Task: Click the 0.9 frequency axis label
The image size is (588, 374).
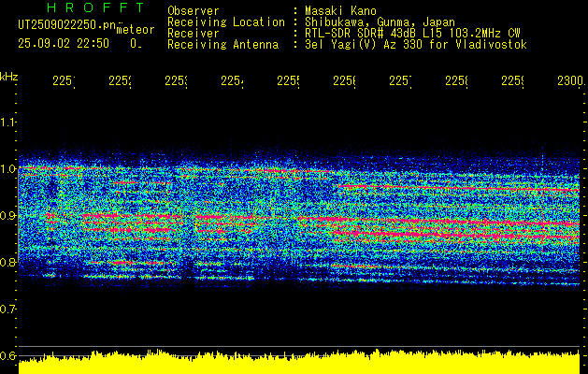Action: pos(7,216)
